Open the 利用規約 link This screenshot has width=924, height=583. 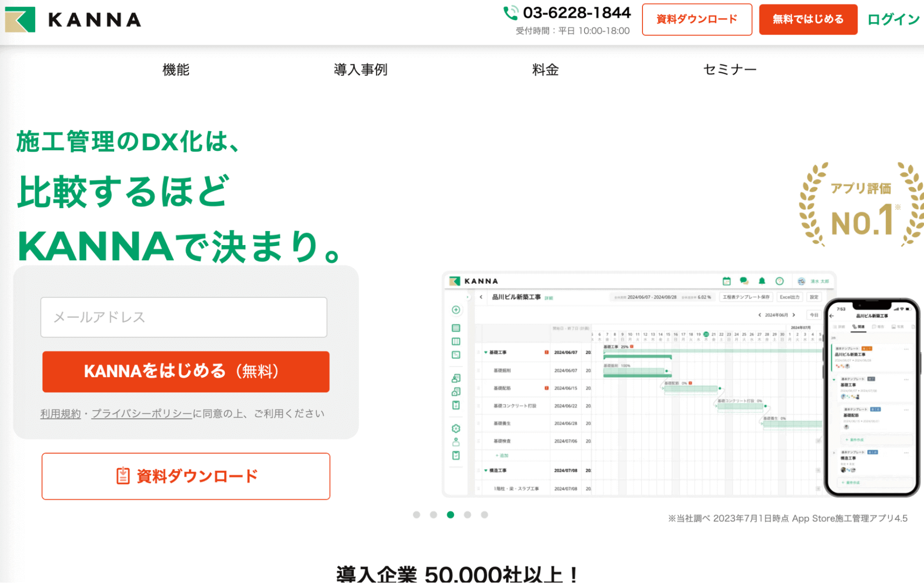61,413
